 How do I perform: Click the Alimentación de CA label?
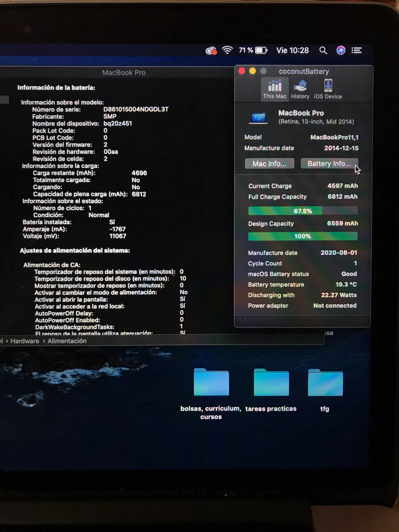coord(52,265)
